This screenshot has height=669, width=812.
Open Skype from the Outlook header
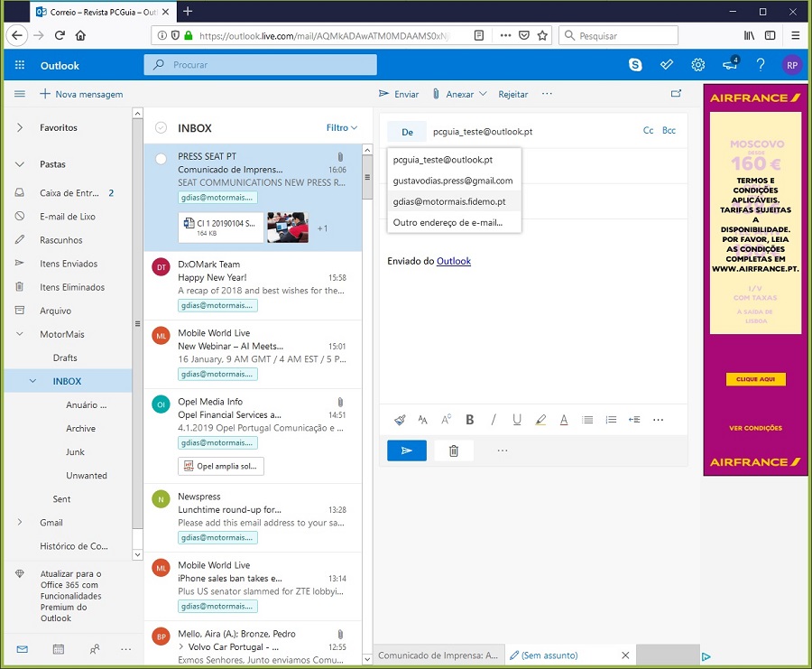(x=636, y=65)
